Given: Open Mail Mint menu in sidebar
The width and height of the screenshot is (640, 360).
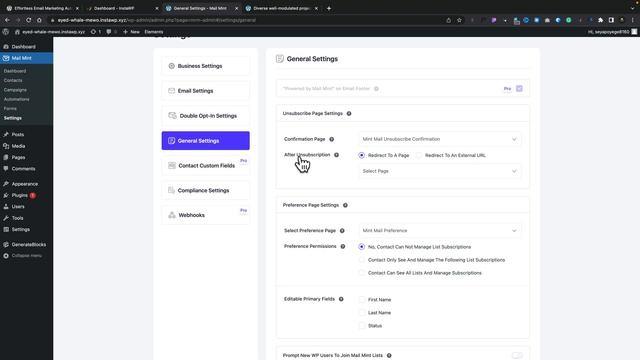Looking at the screenshot, I should pyautogui.click(x=26, y=58).
